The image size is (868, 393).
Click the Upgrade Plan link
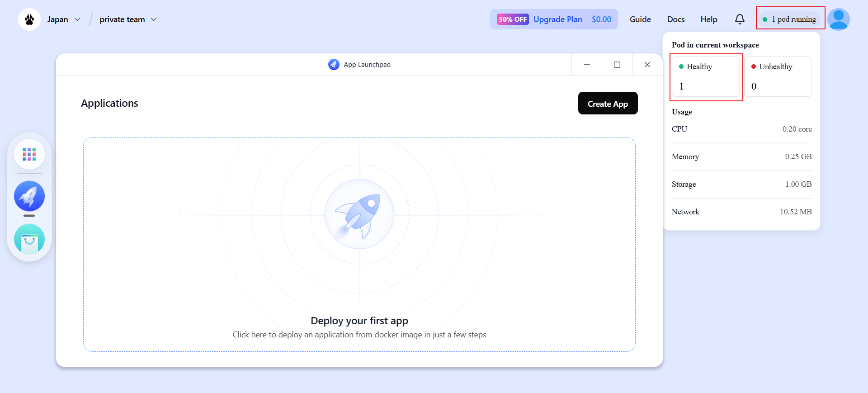click(557, 19)
